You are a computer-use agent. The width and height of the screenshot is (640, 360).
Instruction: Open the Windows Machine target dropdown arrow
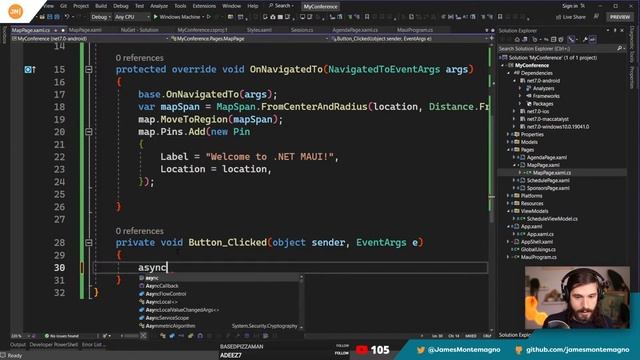[203, 17]
